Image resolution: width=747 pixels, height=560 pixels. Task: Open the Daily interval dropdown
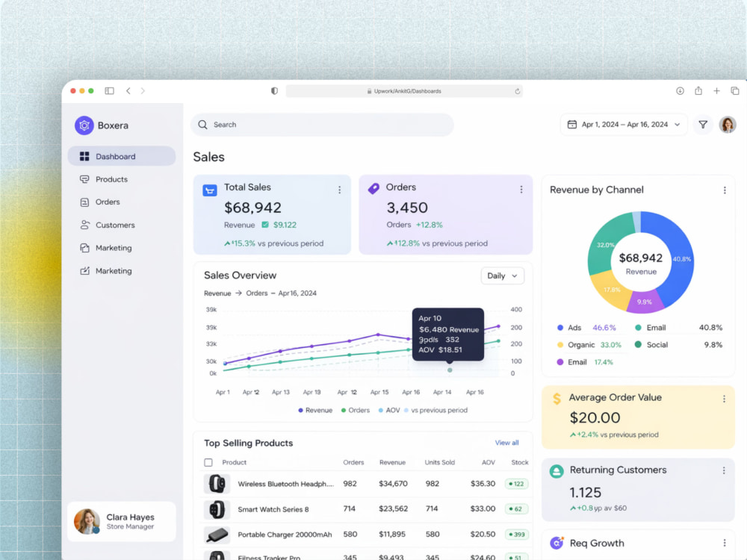click(x=503, y=276)
